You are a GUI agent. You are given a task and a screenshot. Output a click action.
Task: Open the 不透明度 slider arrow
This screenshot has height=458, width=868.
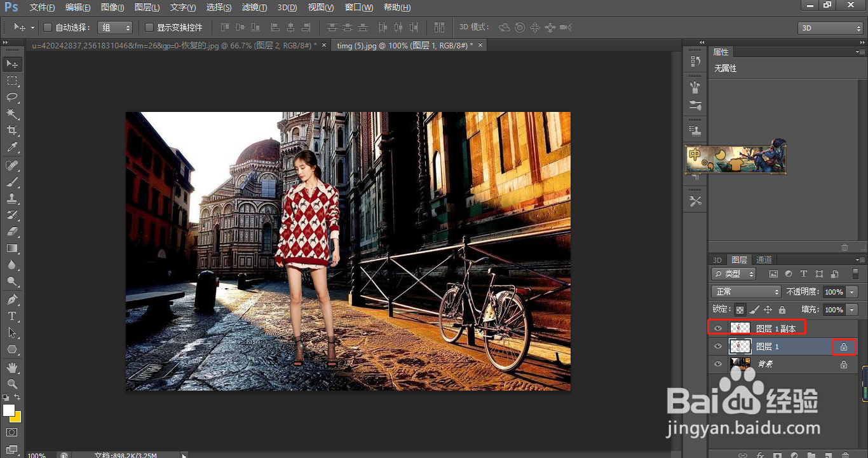852,292
